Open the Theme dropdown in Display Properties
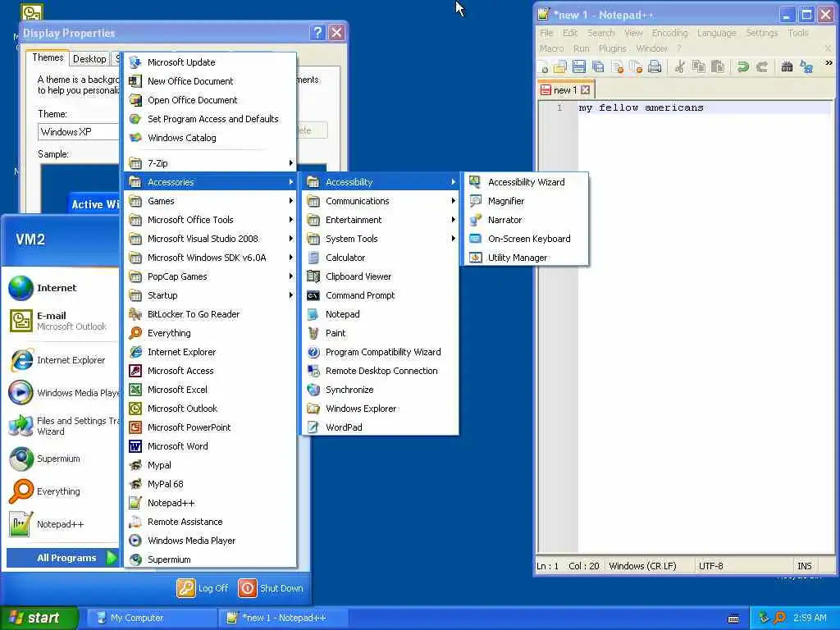The image size is (840, 630). pos(79,132)
